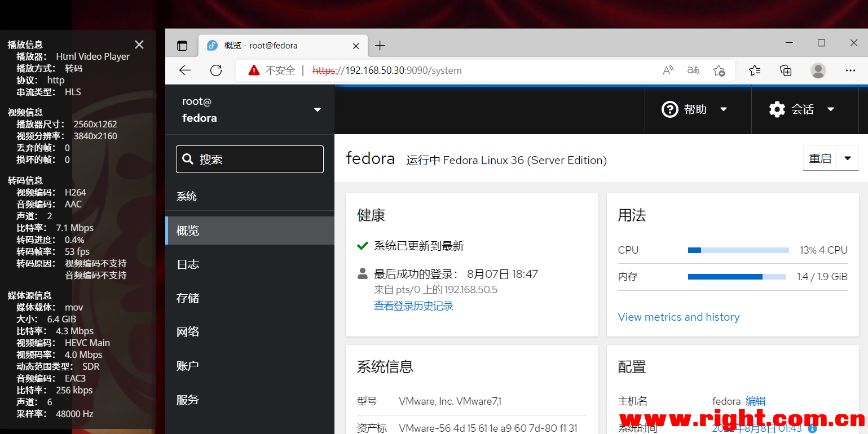The height and width of the screenshot is (434, 868).
Task: Expand the 帮助 help dropdown
Action: pyautogui.click(x=694, y=109)
